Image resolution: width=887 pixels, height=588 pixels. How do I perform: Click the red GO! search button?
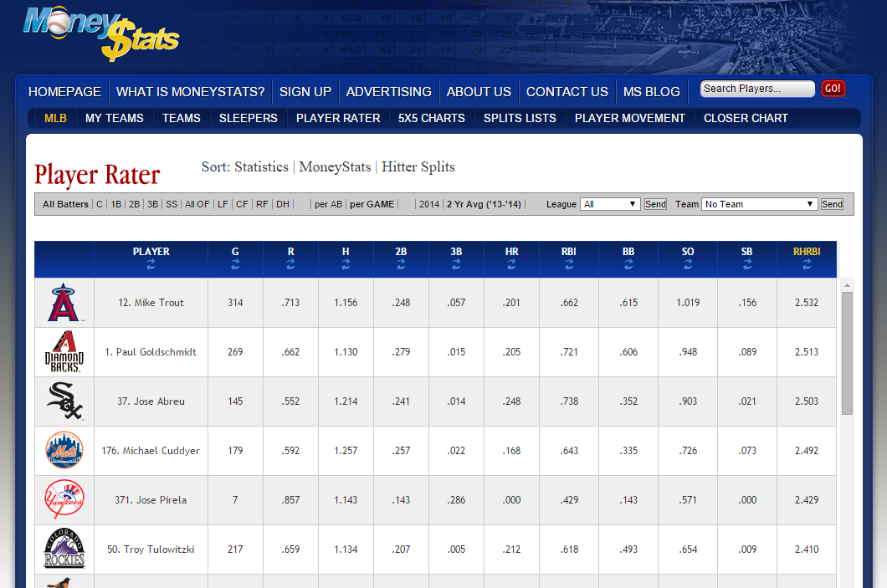tap(833, 89)
